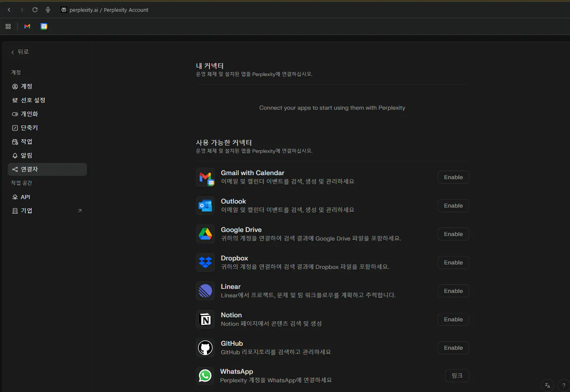Click the Notion title text
Image resolution: width=570 pixels, height=392 pixels.
coord(231,315)
